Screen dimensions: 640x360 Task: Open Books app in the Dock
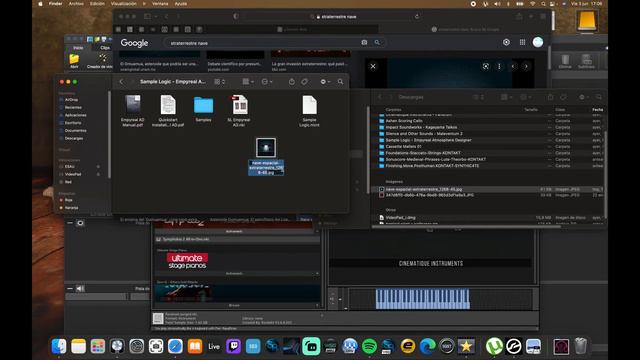pyautogui.click(x=195, y=346)
